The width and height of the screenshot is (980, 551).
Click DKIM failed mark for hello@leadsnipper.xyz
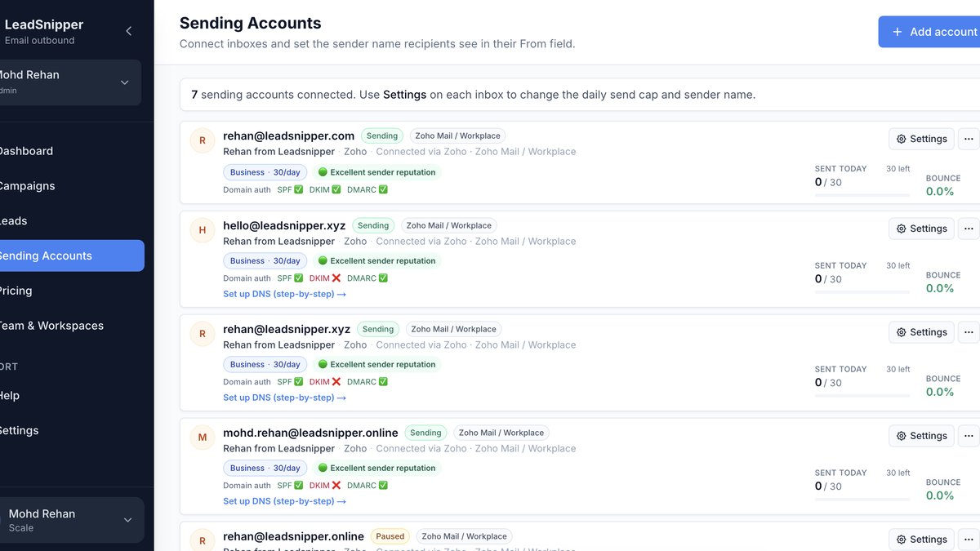pos(336,278)
